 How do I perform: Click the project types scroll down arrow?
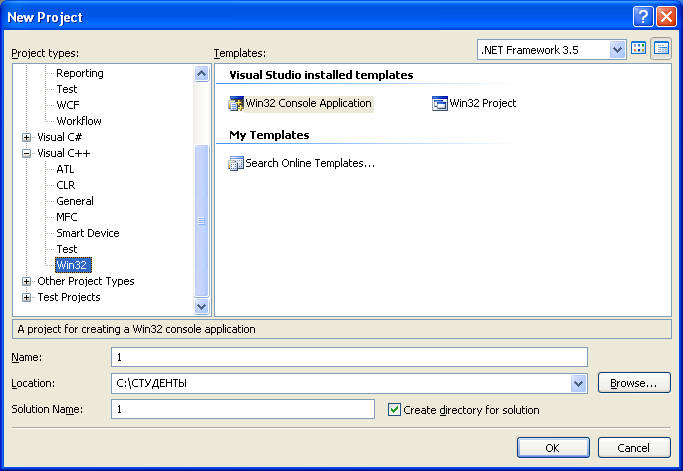[201, 306]
